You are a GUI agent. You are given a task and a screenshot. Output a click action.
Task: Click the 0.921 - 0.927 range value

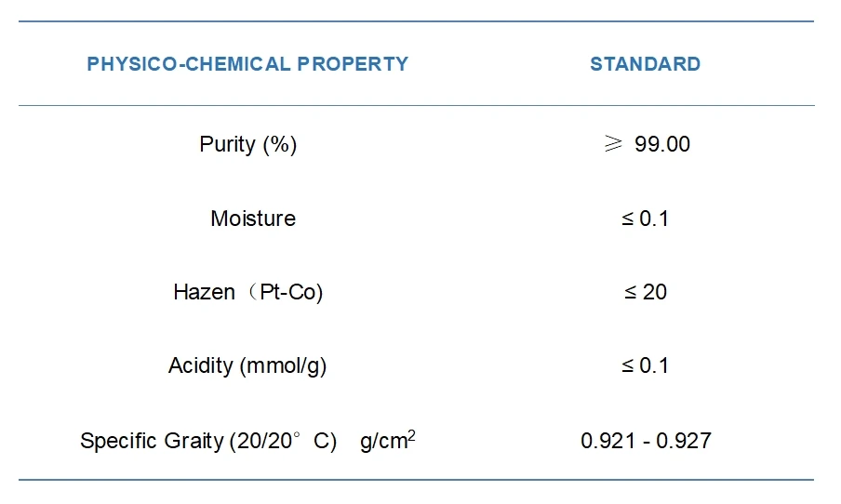click(646, 441)
